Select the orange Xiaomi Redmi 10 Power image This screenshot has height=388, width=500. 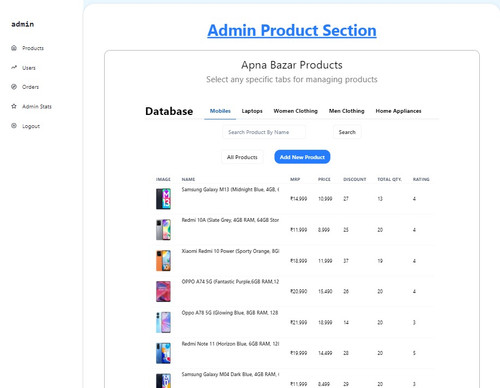(x=163, y=260)
